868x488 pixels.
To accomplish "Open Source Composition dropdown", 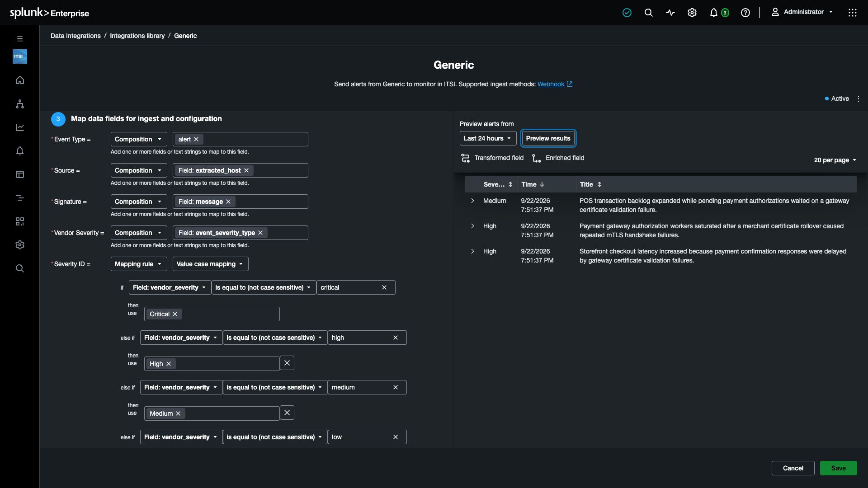I will click(139, 170).
